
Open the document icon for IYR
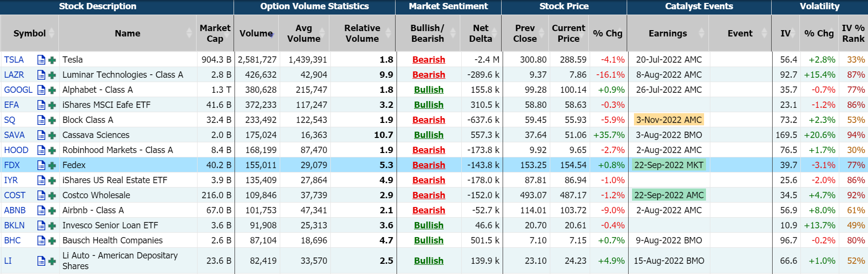(41, 180)
